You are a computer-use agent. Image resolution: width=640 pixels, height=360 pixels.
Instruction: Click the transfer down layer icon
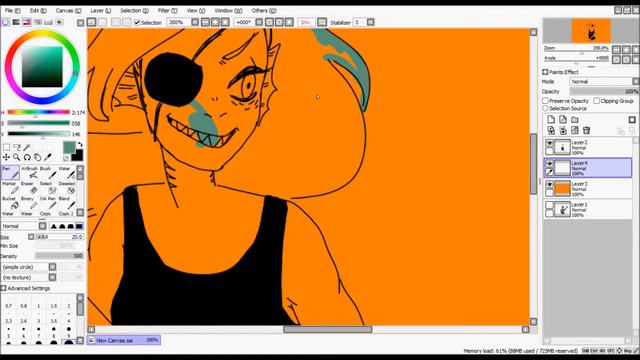[551, 130]
